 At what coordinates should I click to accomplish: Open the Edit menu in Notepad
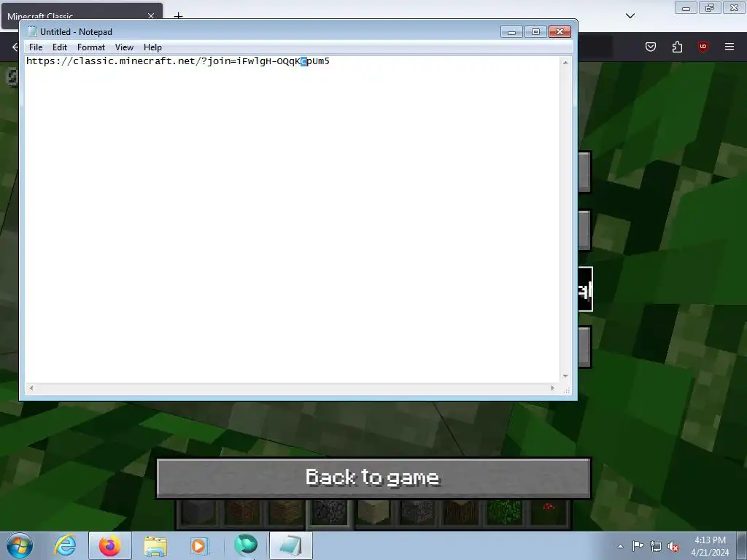[x=60, y=47]
